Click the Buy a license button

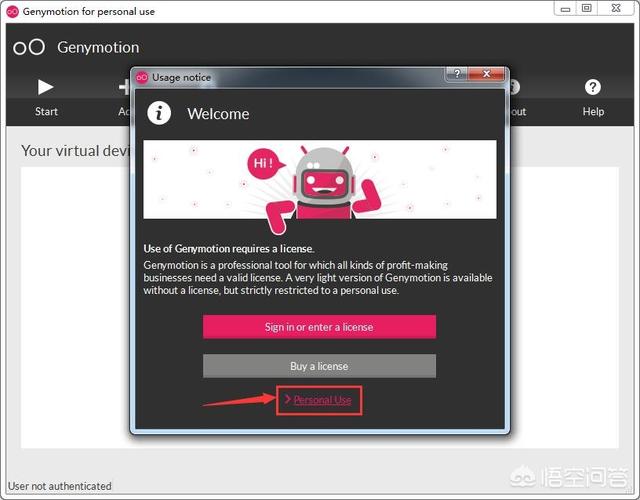[319, 366]
